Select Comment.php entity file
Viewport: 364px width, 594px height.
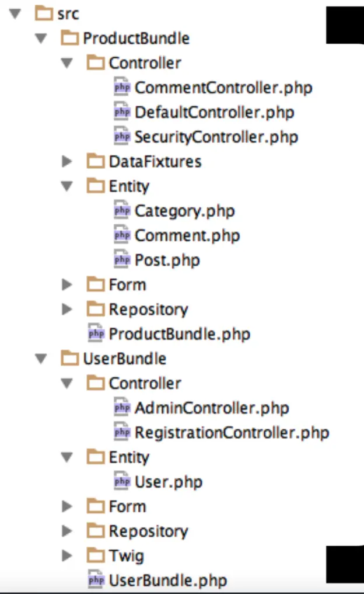coord(187,235)
